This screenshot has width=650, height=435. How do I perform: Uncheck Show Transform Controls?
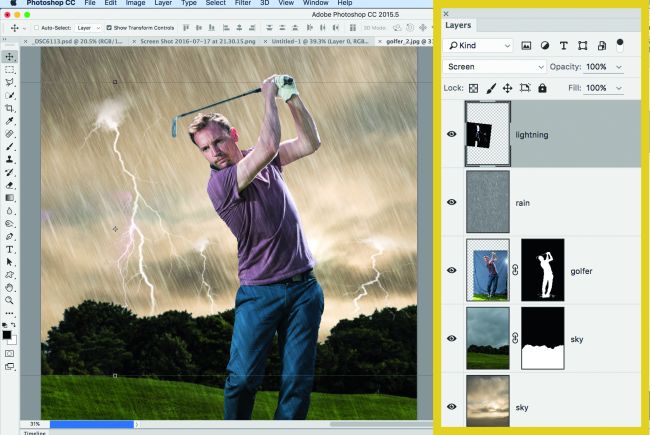point(109,28)
